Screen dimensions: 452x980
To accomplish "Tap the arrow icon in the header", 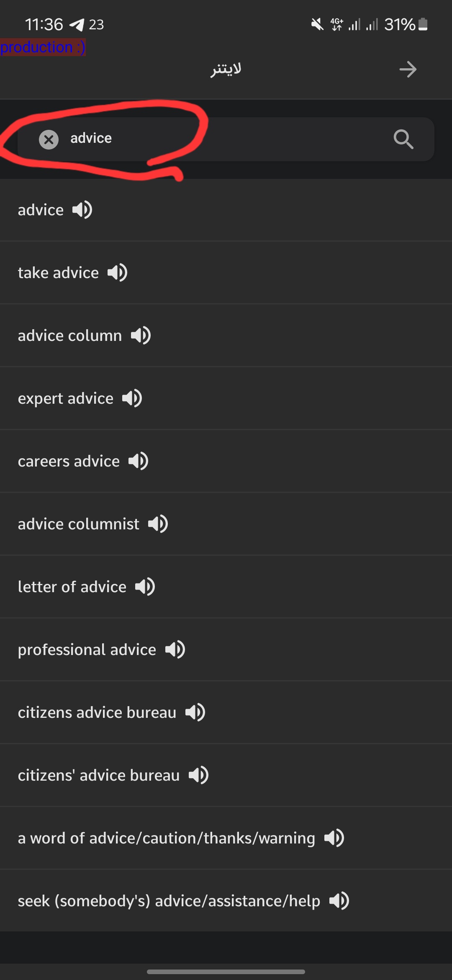I will coord(408,70).
